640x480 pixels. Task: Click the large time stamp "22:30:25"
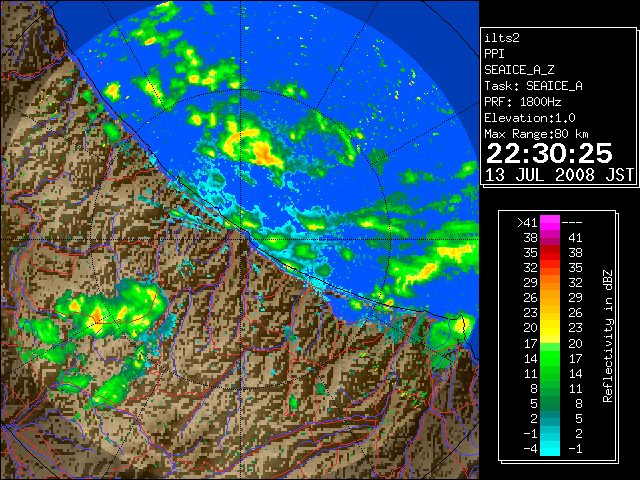coord(549,153)
